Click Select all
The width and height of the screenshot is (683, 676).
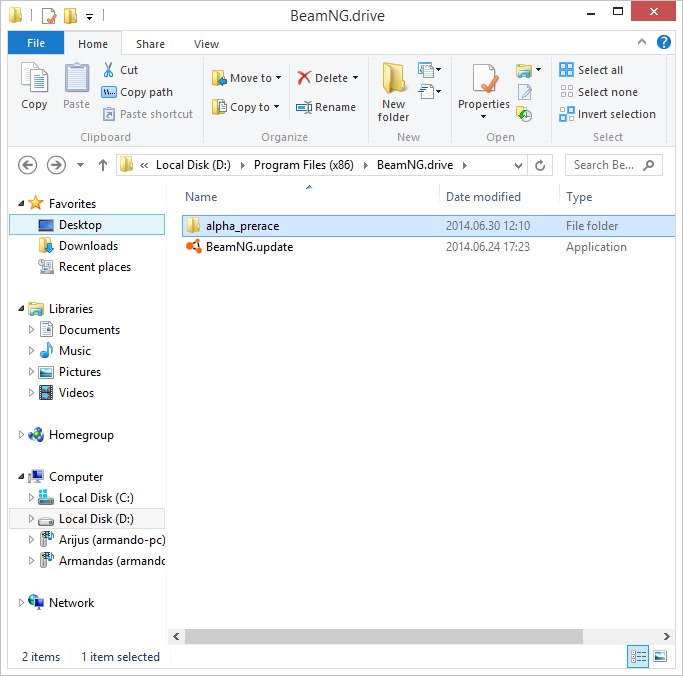[591, 70]
